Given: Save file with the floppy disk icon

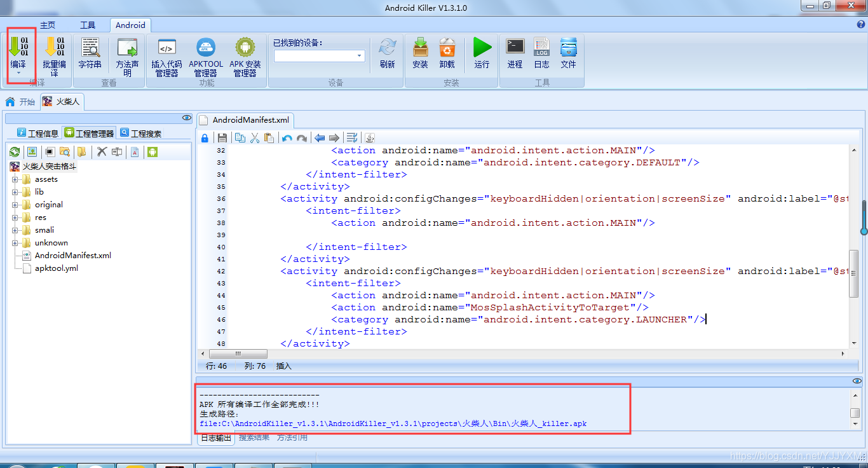Looking at the screenshot, I should coord(222,138).
